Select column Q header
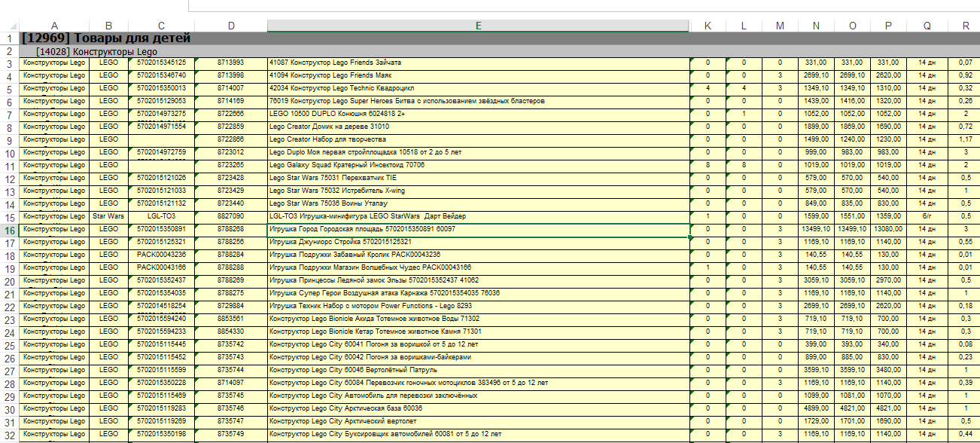980x443 pixels. point(927,26)
